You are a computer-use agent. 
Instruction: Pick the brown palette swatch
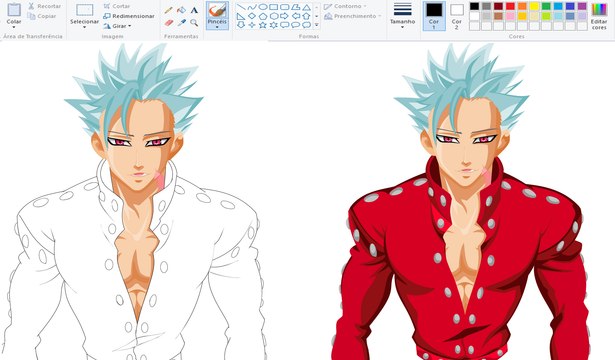[499, 16]
